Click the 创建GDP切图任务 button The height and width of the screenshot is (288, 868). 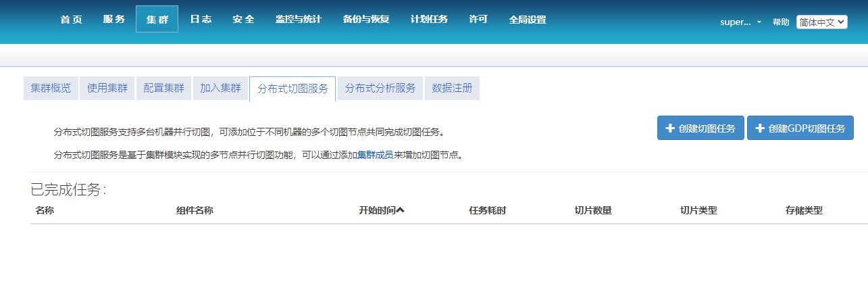pos(800,128)
